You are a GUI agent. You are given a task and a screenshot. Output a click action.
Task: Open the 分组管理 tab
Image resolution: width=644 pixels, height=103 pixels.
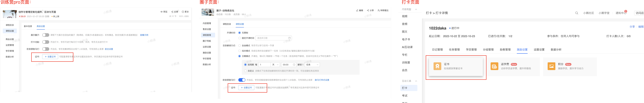[488, 50]
